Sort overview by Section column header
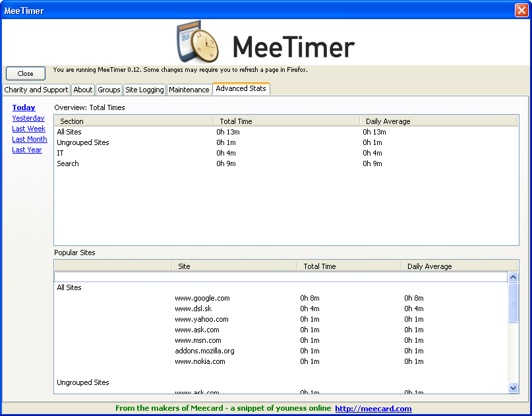The height and width of the screenshot is (416, 532). tap(134, 121)
